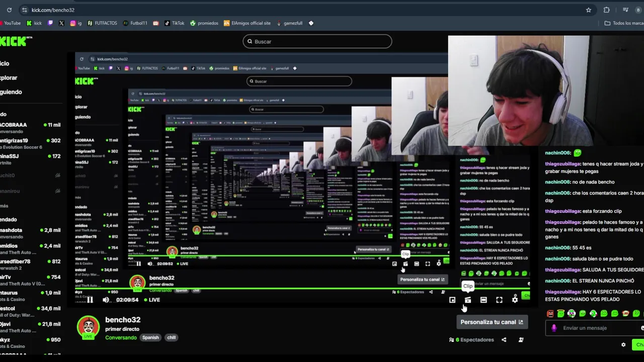Enter fullscreen on the outermost stream player

[x=499, y=300]
